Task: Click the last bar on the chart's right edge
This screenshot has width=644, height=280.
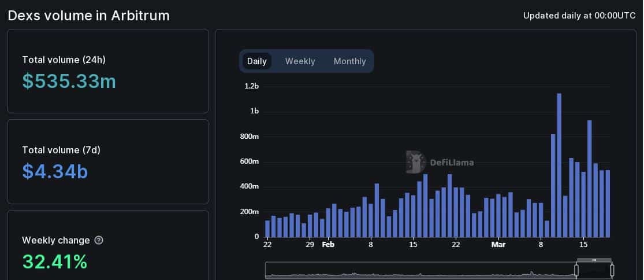Action: coord(608,204)
